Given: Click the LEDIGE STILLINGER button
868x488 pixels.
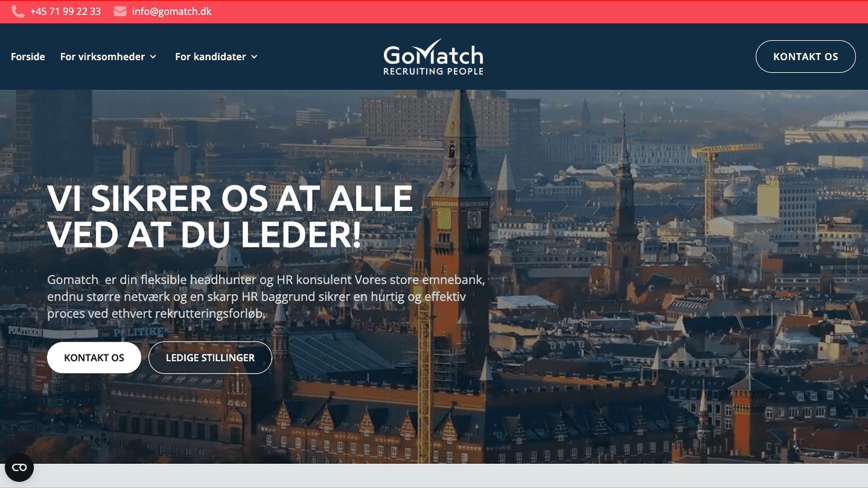Looking at the screenshot, I should [x=210, y=357].
